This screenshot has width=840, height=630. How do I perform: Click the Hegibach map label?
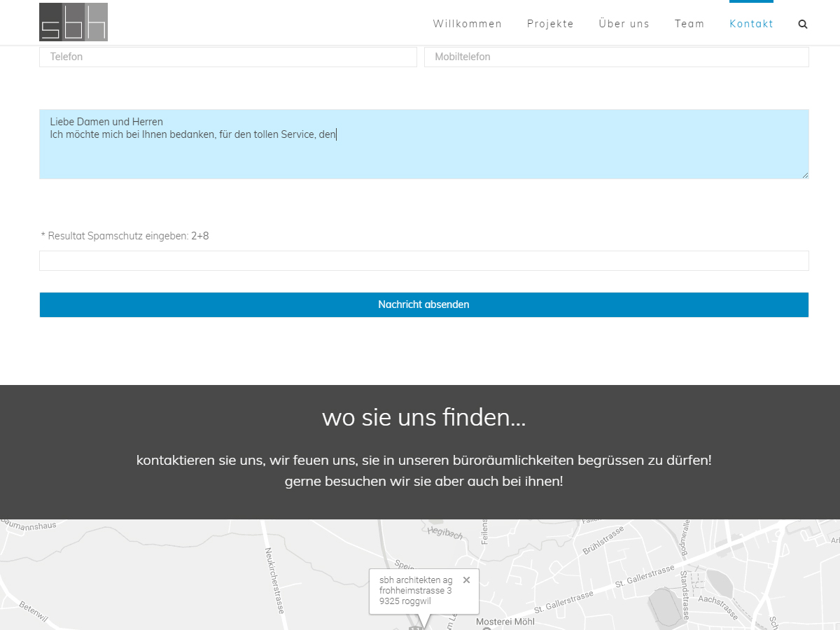(x=444, y=533)
